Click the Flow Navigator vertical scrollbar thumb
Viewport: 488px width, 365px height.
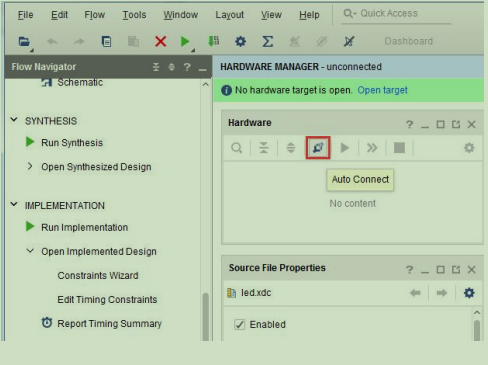point(206,317)
